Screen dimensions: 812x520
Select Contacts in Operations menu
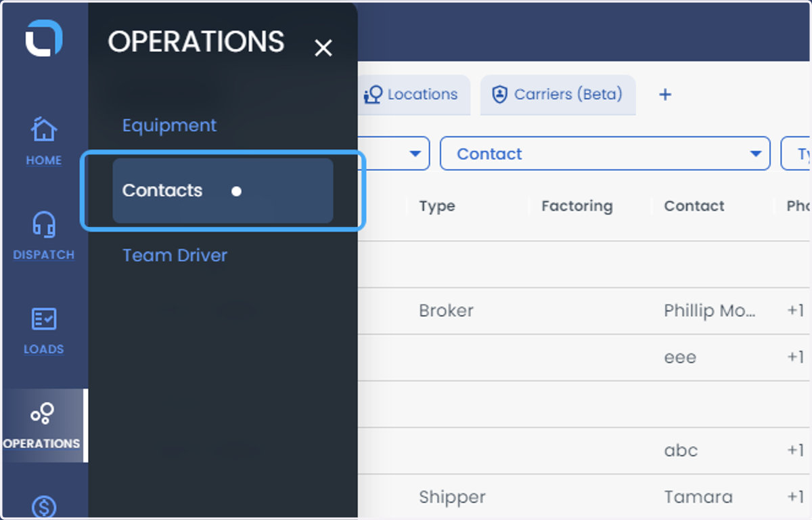click(223, 191)
